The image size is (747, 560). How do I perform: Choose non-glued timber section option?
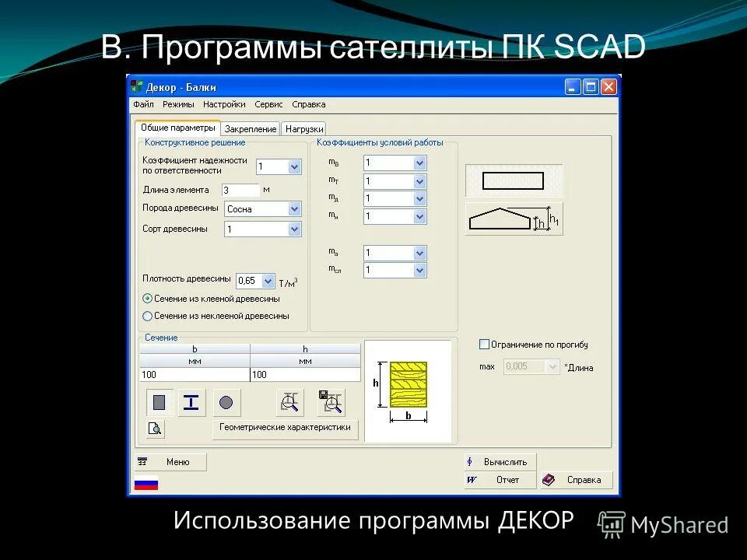pyautogui.click(x=148, y=316)
